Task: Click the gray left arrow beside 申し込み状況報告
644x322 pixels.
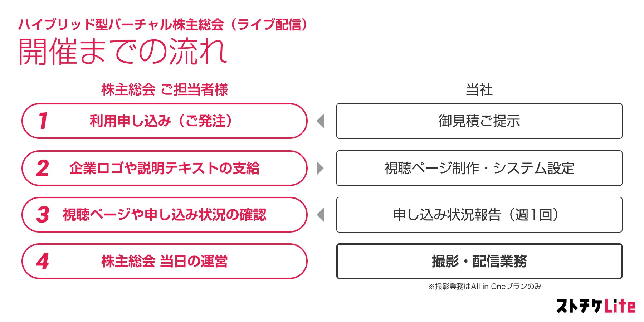Action: (321, 215)
